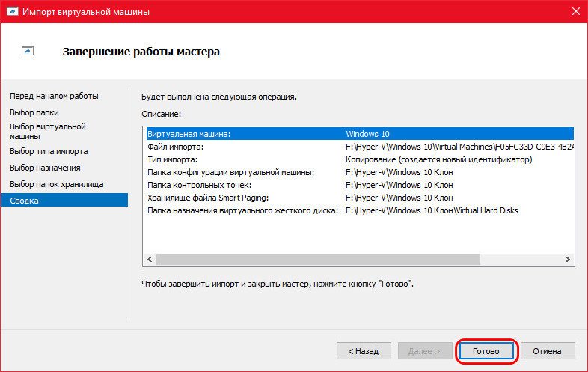The width and height of the screenshot is (588, 372).
Task: Select the 'Выбор виртуальной машины' step
Action: point(48,132)
